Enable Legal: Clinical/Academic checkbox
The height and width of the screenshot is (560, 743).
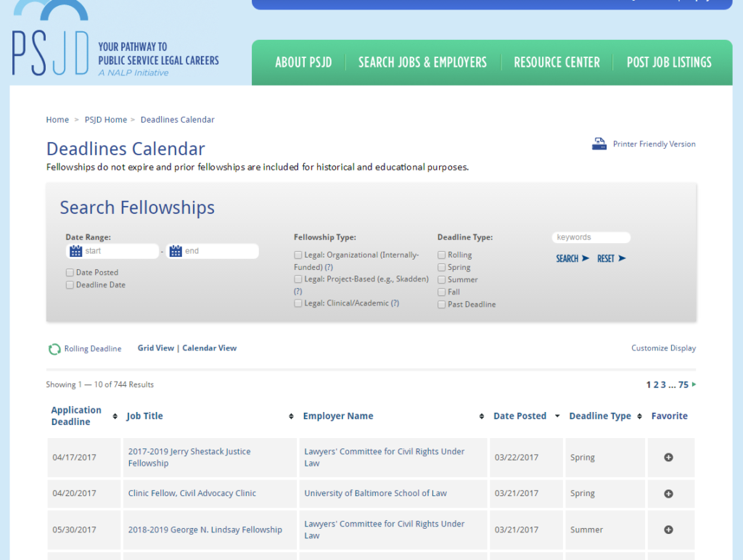coord(298,303)
